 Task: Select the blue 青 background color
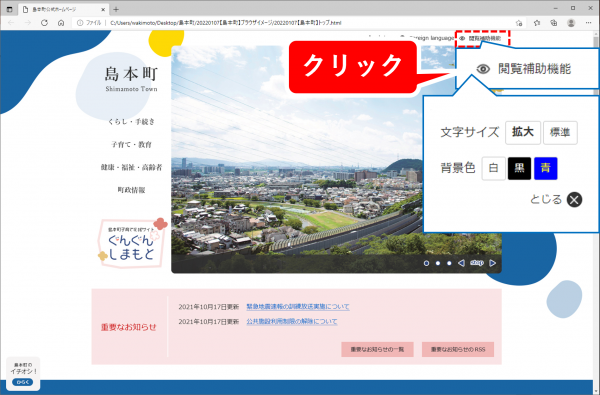[x=546, y=168]
